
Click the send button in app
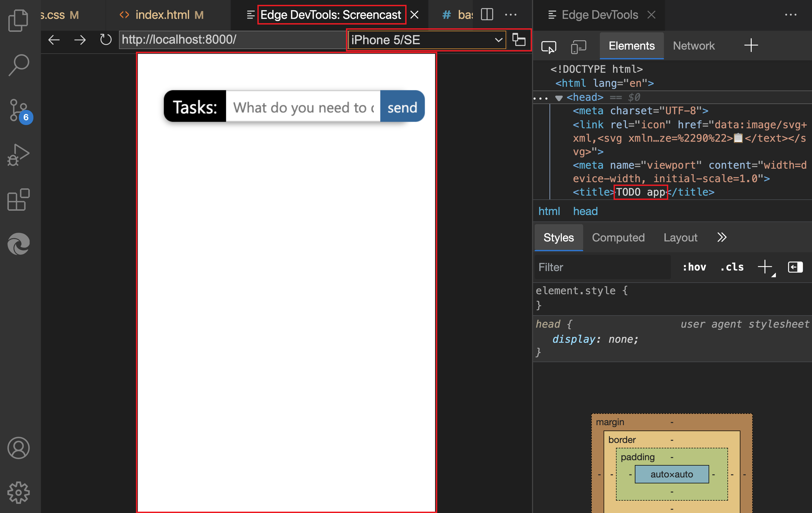[x=402, y=107]
